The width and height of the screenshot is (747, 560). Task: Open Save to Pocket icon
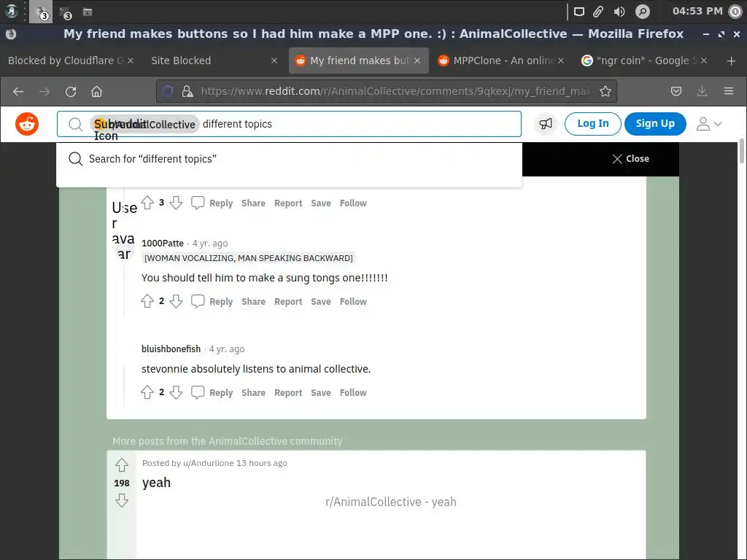tap(676, 91)
